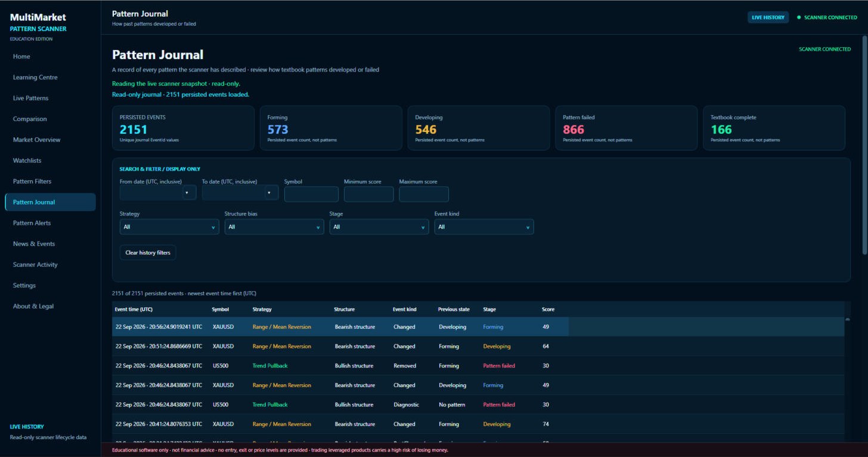Expand the Structure bias dropdown

click(x=274, y=227)
